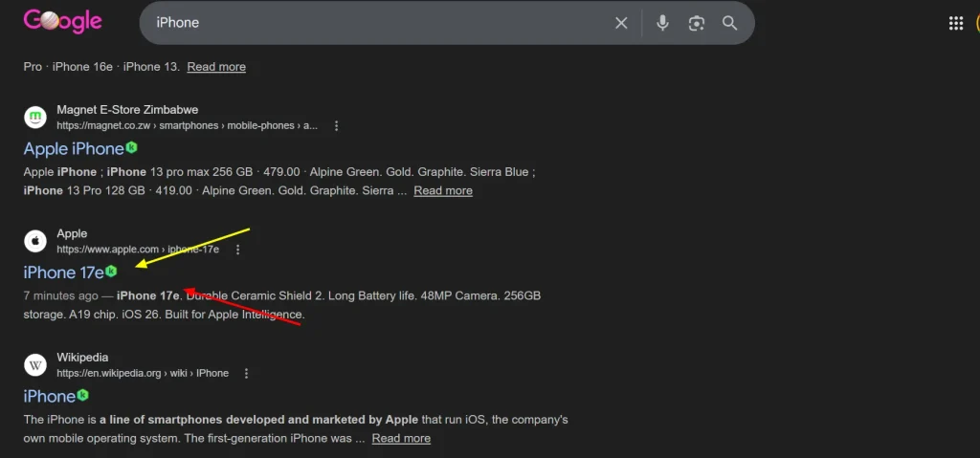Open the Google apps grid

point(955,23)
